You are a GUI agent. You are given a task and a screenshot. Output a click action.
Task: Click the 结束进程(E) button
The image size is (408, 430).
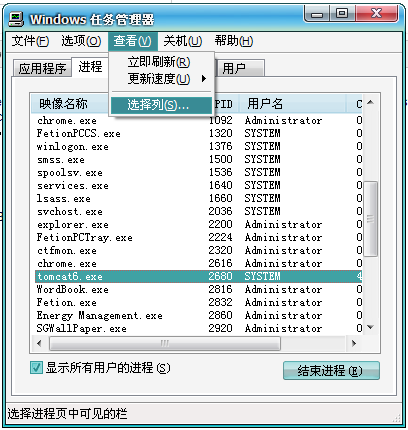point(331,371)
